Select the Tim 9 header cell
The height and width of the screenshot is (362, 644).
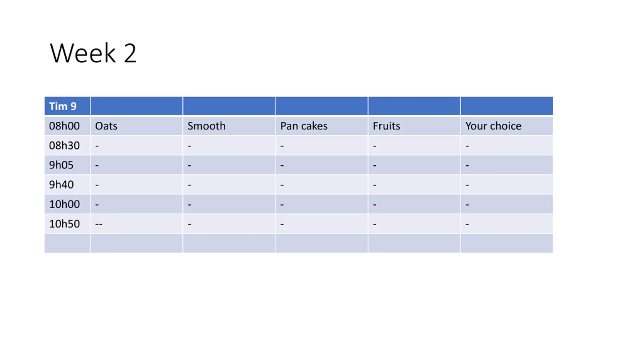[x=67, y=106]
